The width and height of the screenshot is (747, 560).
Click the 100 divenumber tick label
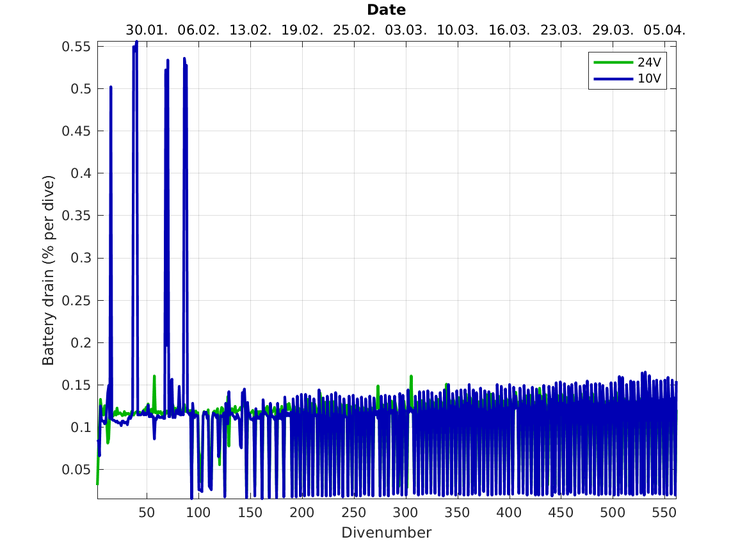coord(198,513)
